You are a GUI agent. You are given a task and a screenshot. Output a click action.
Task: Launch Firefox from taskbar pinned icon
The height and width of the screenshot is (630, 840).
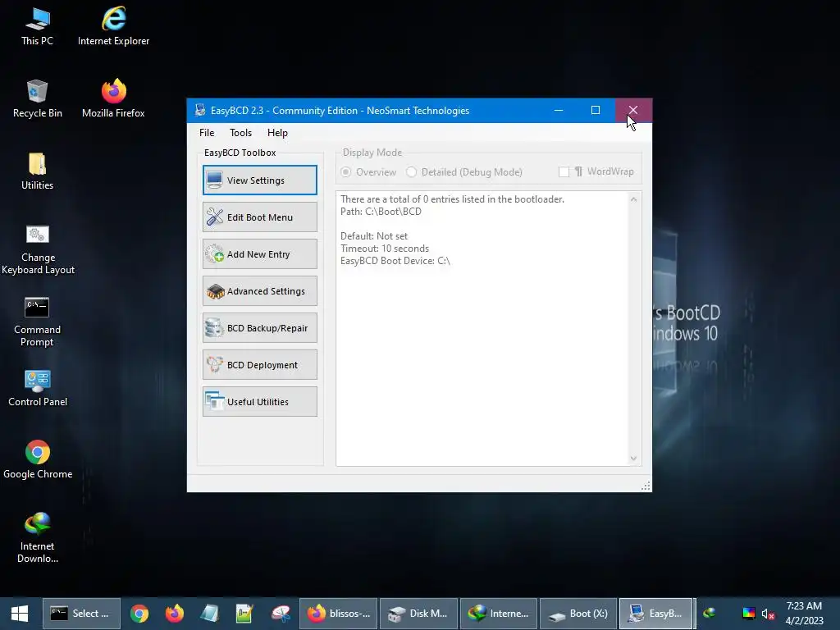[174, 614]
